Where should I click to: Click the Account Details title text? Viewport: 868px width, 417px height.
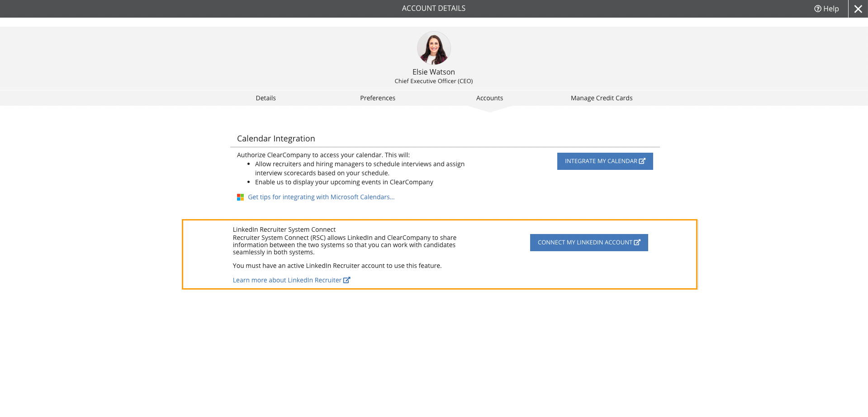coord(434,8)
